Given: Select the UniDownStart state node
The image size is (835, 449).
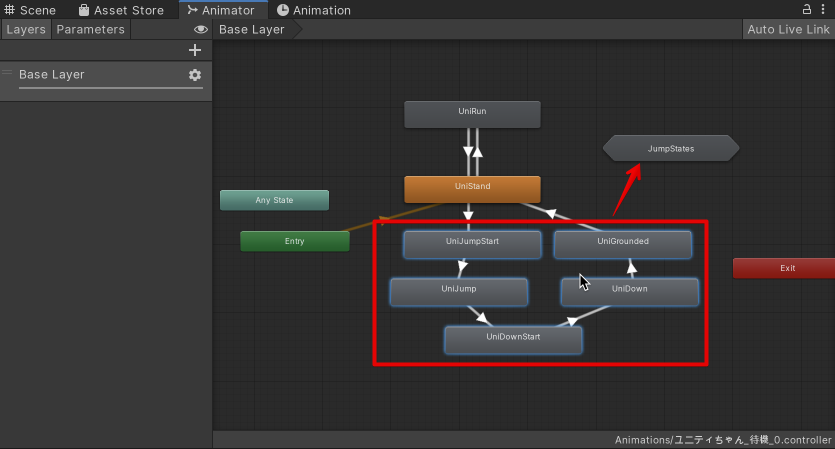Looking at the screenshot, I should [x=513, y=340].
